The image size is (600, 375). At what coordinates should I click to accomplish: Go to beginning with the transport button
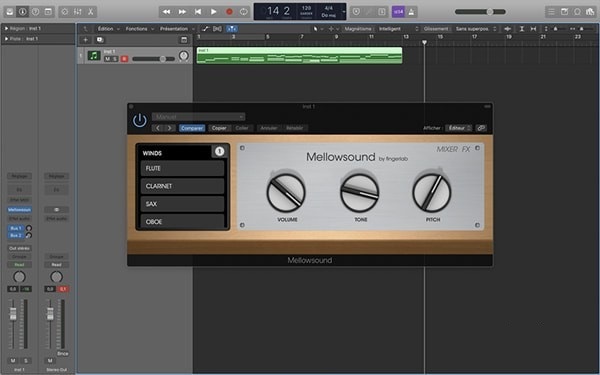click(198, 12)
